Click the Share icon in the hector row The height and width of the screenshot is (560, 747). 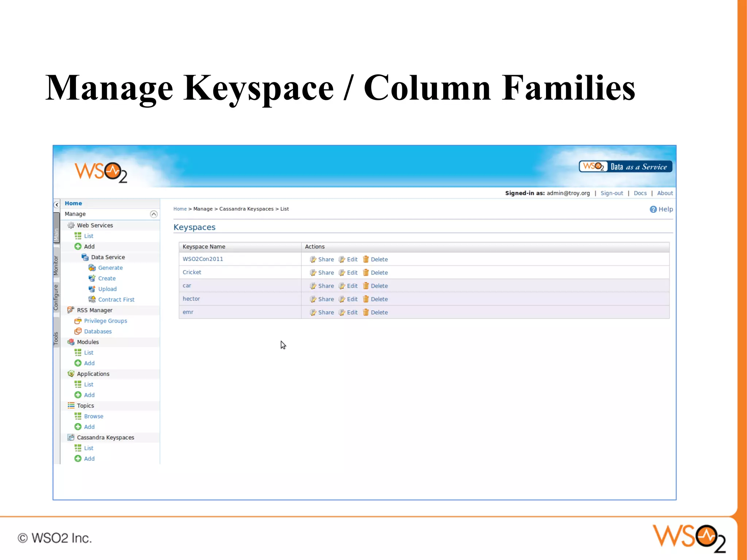pyautogui.click(x=313, y=299)
